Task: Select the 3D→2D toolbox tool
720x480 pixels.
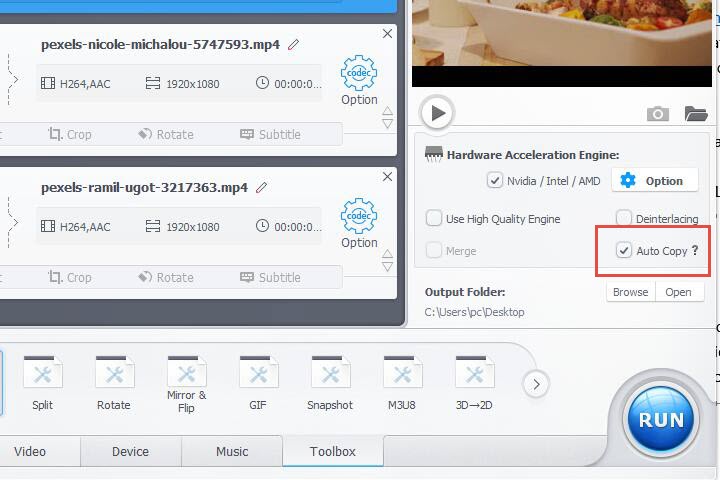Action: (474, 384)
